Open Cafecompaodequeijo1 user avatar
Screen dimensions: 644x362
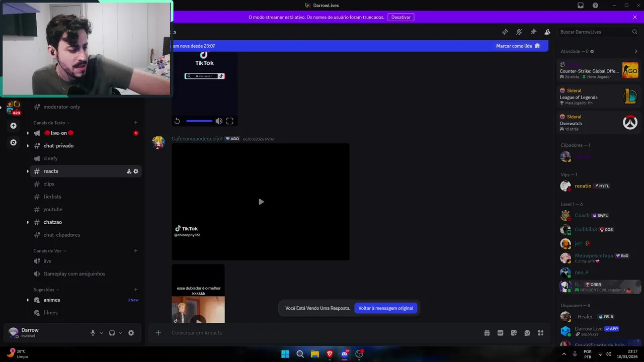[x=158, y=142]
